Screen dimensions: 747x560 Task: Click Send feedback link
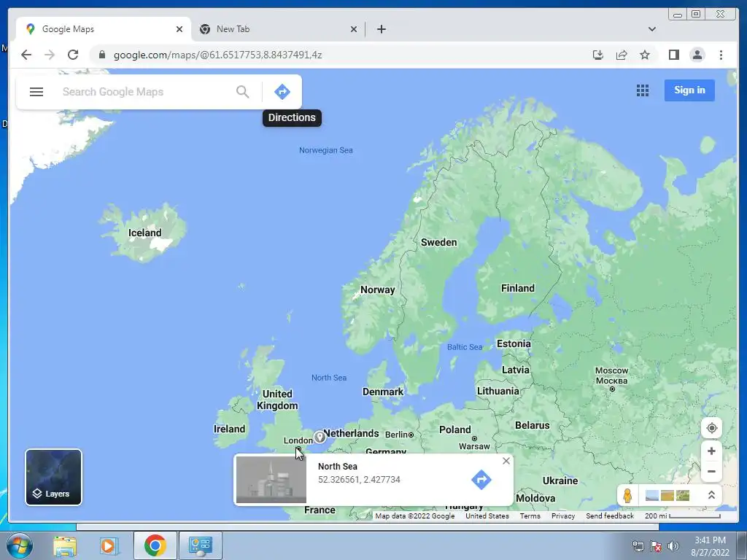610,516
